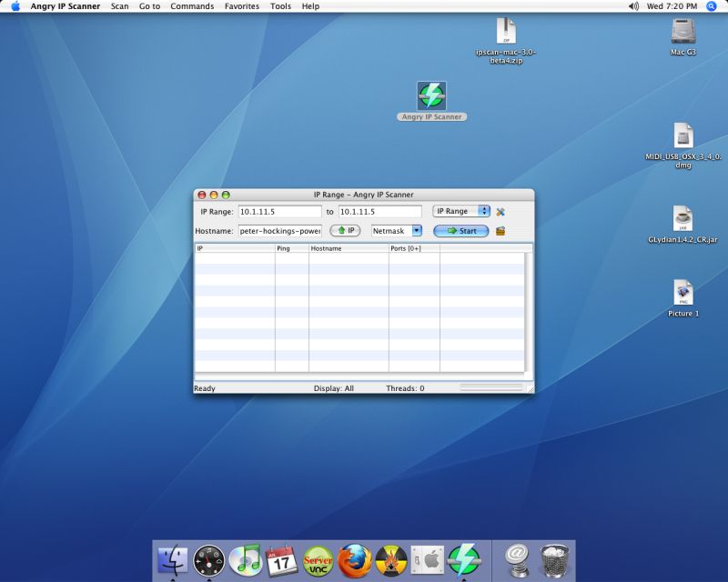This screenshot has height=582, width=728.
Task: Zoom the scanner window with green button
Action: pos(226,195)
